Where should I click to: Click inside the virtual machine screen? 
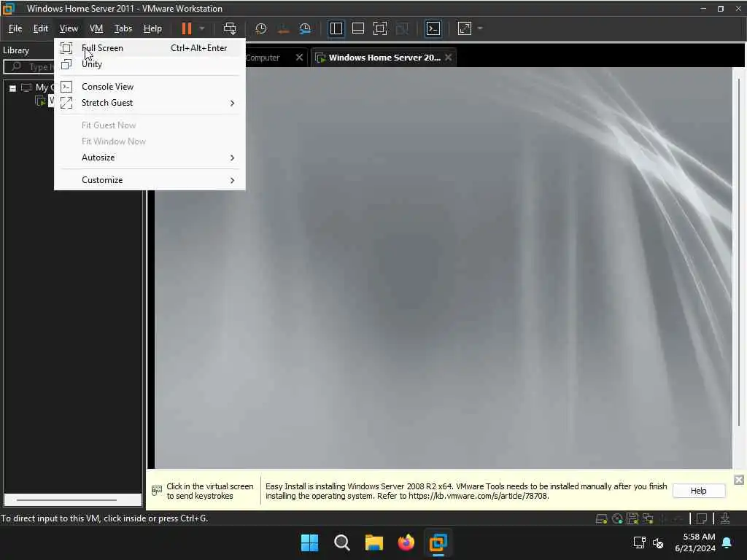click(x=443, y=268)
